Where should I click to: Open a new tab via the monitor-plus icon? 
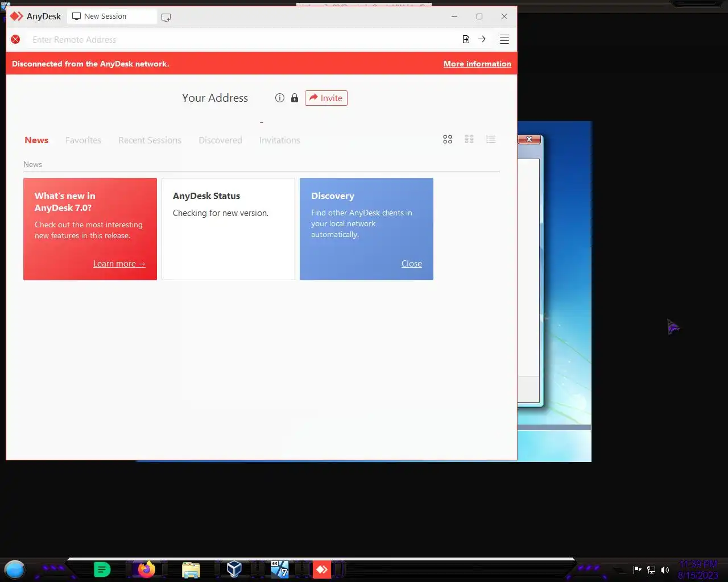tap(166, 17)
